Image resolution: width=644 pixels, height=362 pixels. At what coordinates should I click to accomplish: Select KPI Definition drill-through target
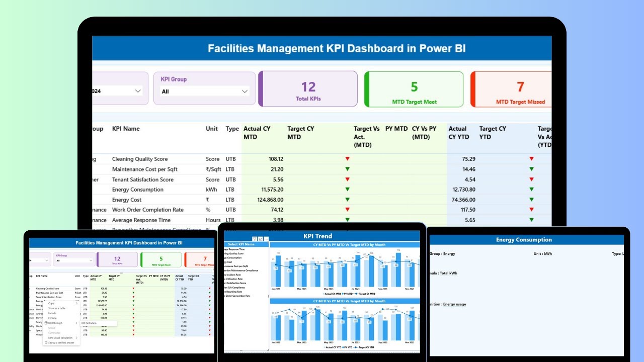[x=89, y=323]
